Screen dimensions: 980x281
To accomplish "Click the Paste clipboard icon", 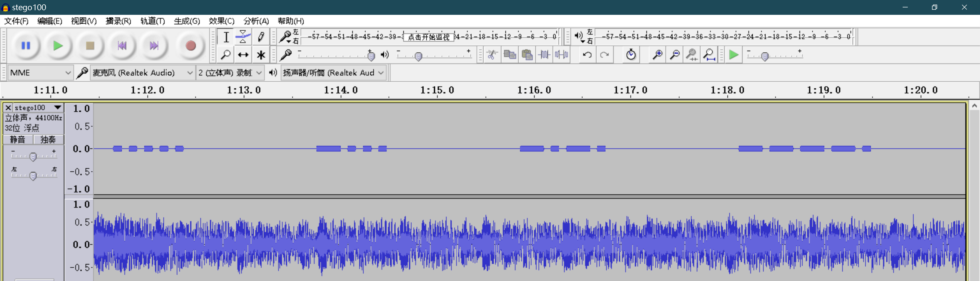I will pos(527,55).
